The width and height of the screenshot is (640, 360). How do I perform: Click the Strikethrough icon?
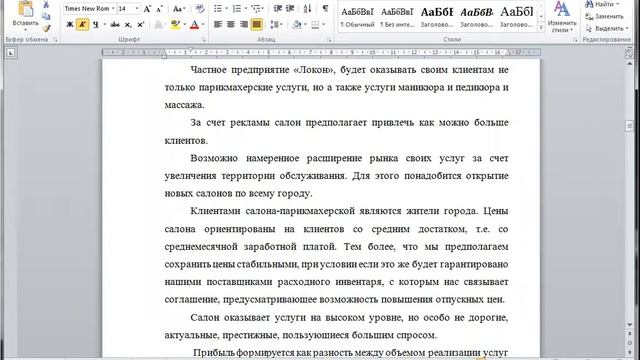115,25
